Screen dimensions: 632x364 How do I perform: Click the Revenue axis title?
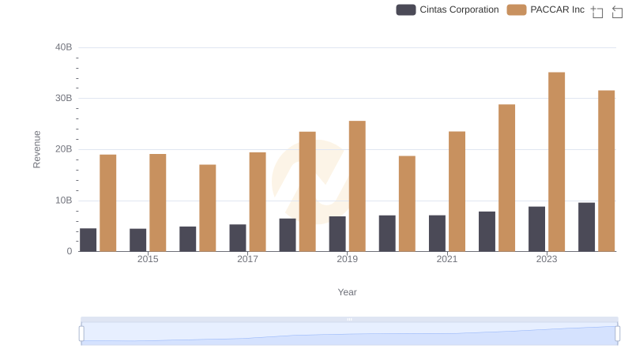click(36, 149)
